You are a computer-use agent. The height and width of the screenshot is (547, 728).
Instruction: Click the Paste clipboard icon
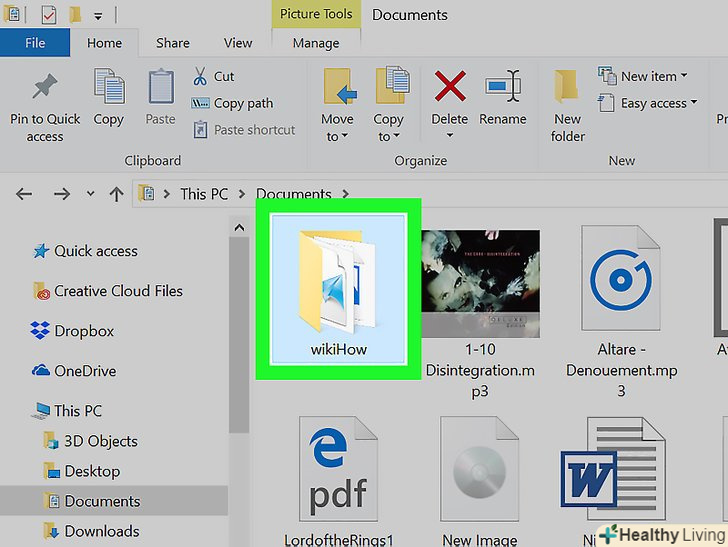click(161, 86)
